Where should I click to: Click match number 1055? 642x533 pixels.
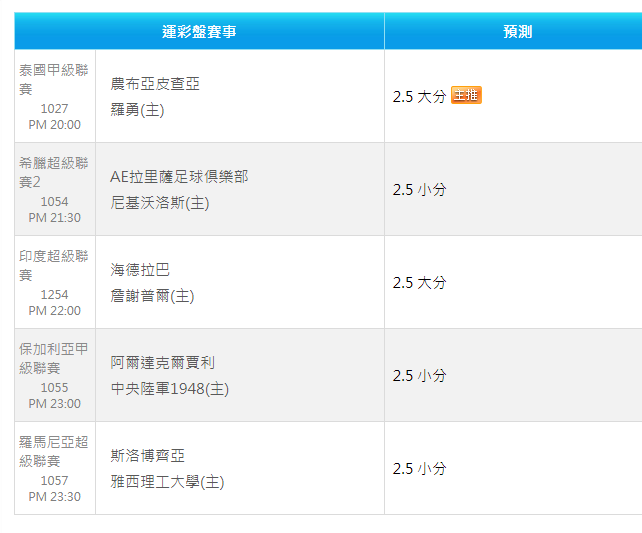coord(54,388)
